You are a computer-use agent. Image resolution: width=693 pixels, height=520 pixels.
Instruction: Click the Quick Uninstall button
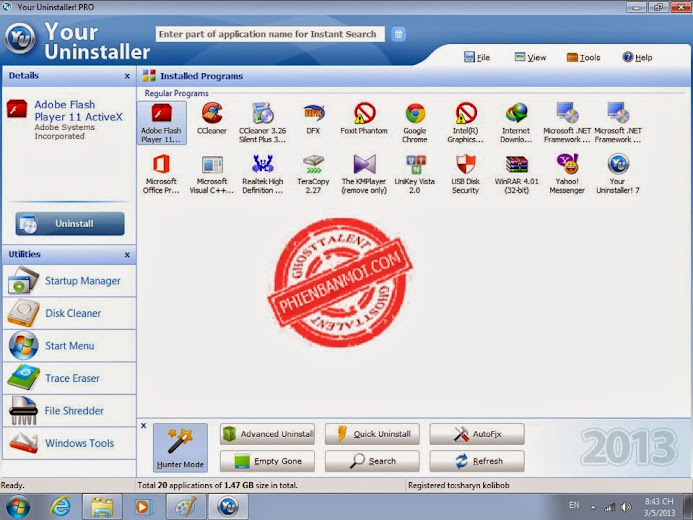[x=372, y=434]
